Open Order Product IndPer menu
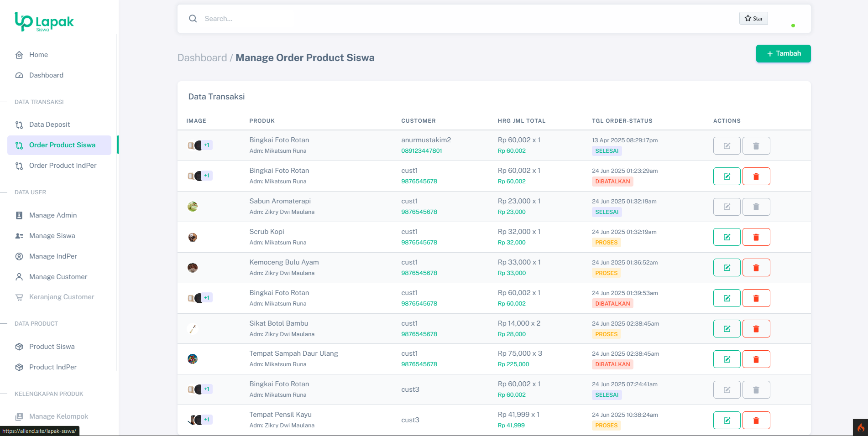Viewport: 868px width, 436px height. 63,166
